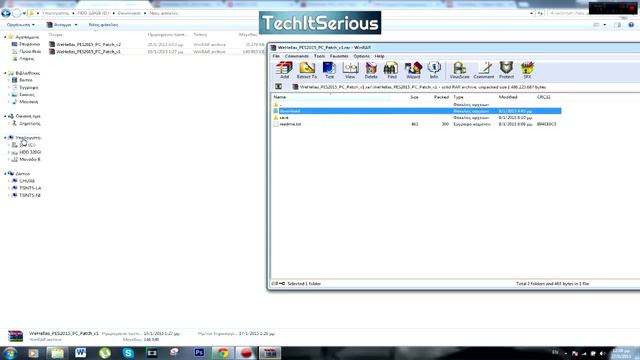This screenshot has height=360, width=640.
Task: Click the Add button in WinRAR toolbar
Action: [x=284, y=70]
